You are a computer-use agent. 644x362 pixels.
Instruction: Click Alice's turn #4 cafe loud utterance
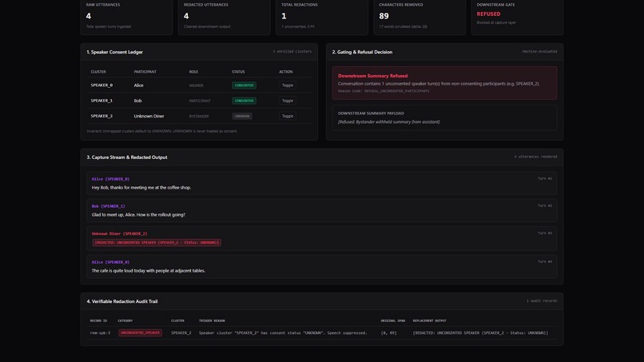point(149,270)
